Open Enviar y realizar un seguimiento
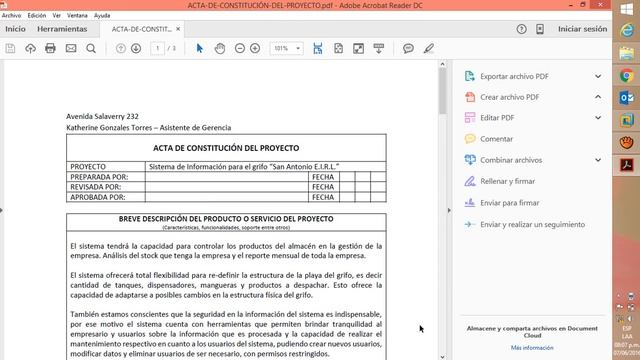 pos(532,224)
